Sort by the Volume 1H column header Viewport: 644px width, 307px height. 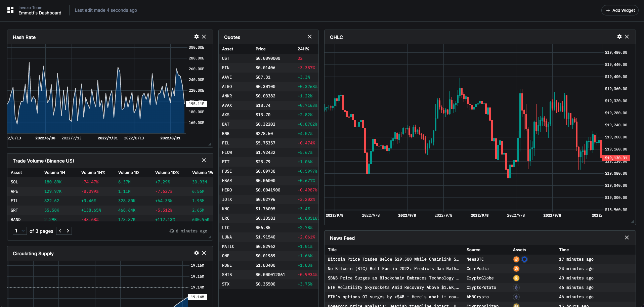point(54,172)
